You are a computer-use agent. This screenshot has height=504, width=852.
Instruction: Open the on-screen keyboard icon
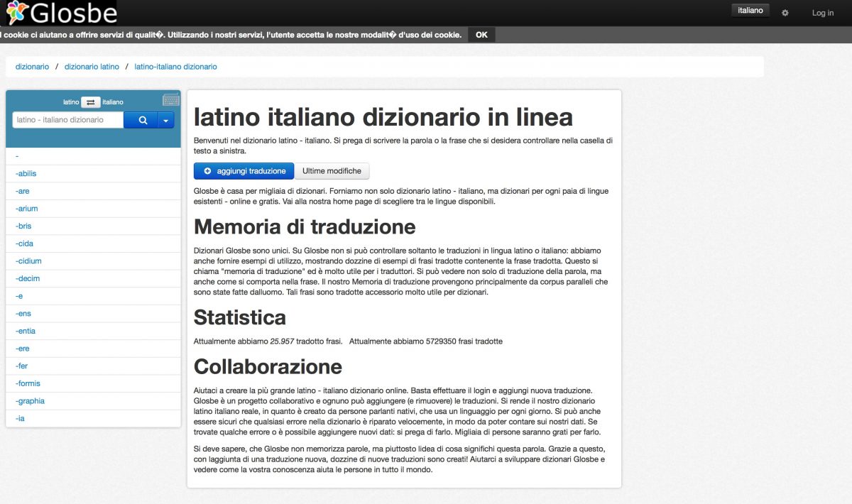[171, 100]
